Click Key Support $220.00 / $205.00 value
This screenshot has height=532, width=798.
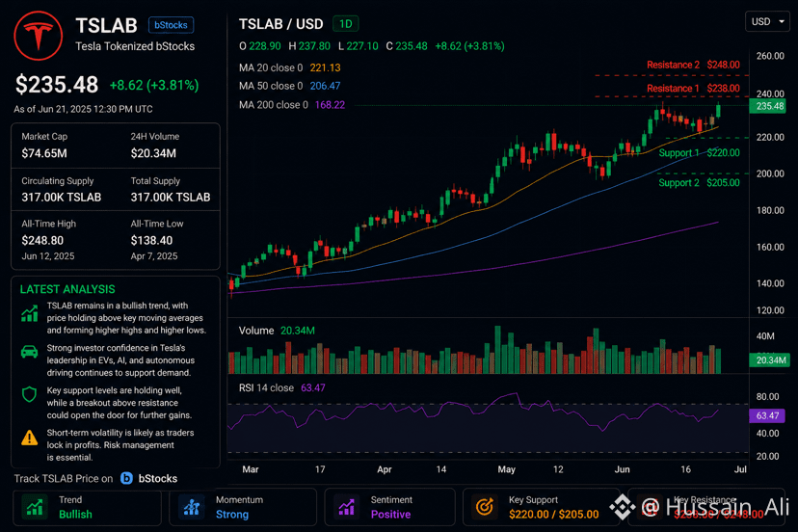tap(554, 515)
